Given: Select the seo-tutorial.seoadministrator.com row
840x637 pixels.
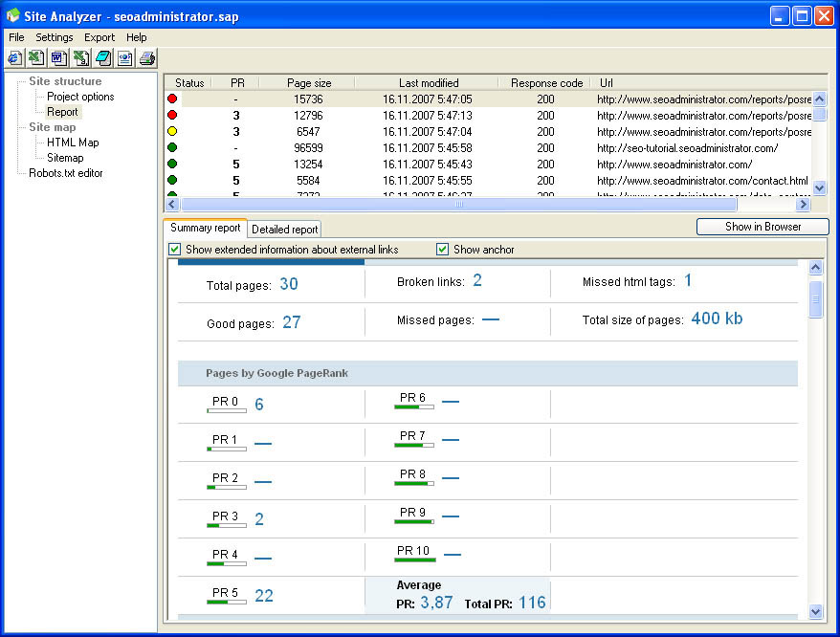Looking at the screenshot, I should point(488,148).
